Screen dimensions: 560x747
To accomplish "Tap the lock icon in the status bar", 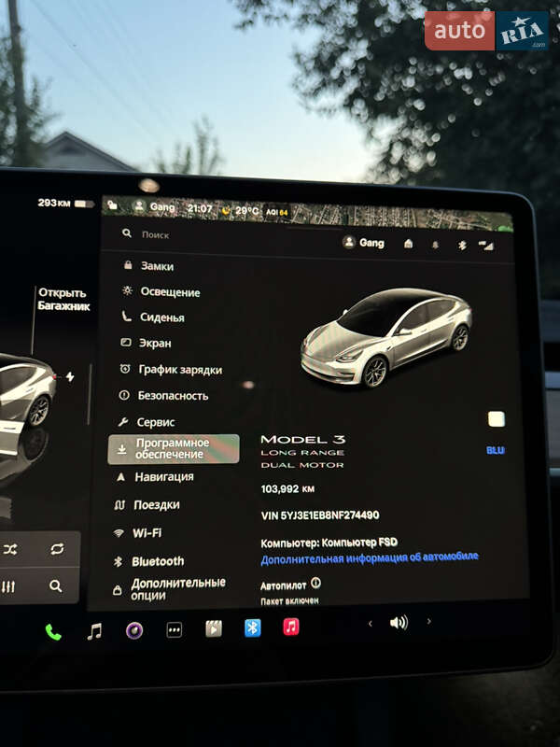I will [x=113, y=204].
